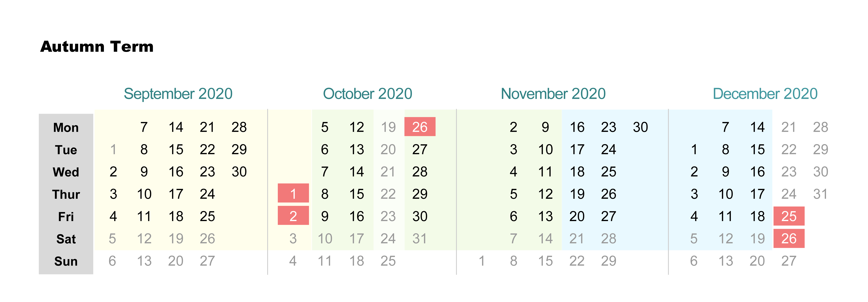Select Saturday October 31
The width and height of the screenshot is (868, 302).
click(420, 238)
